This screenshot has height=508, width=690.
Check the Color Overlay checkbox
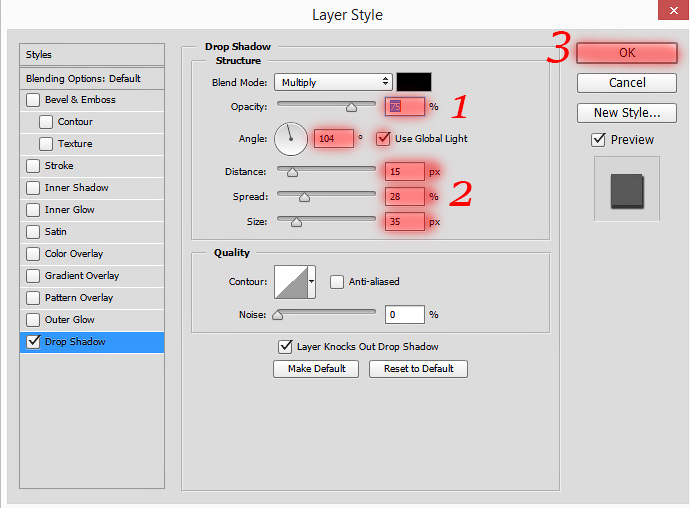click(x=33, y=254)
